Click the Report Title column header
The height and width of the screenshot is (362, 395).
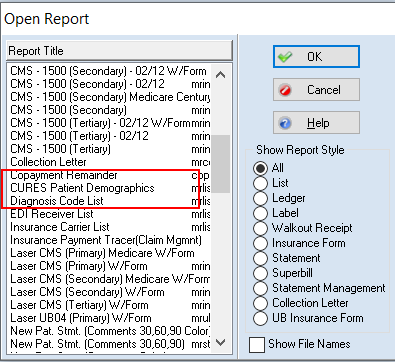119,51
